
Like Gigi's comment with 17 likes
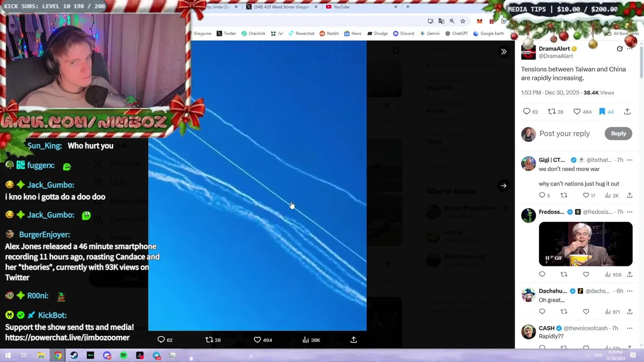(589, 196)
